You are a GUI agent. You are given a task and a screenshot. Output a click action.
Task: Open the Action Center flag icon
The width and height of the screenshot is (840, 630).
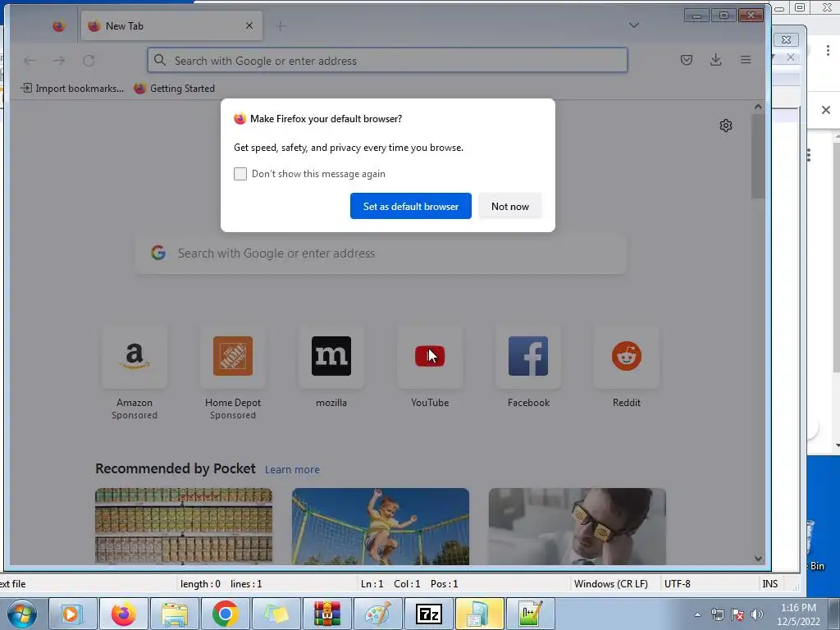pos(737,614)
